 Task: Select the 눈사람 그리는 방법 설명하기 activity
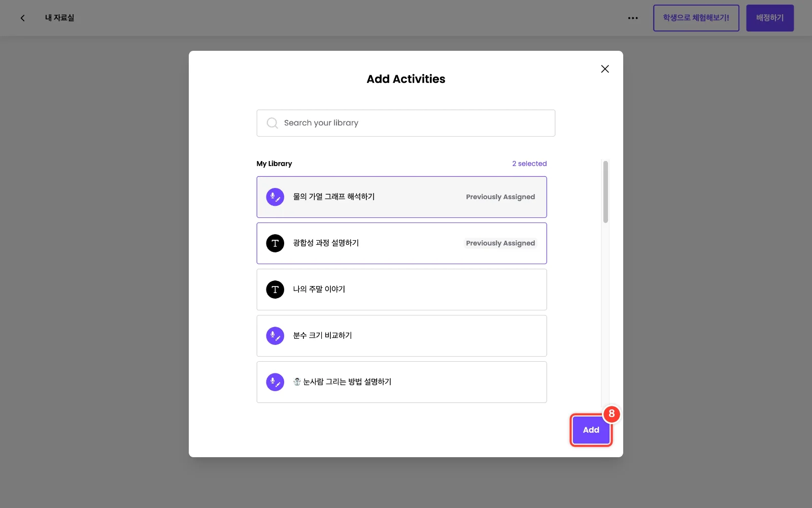tap(401, 382)
